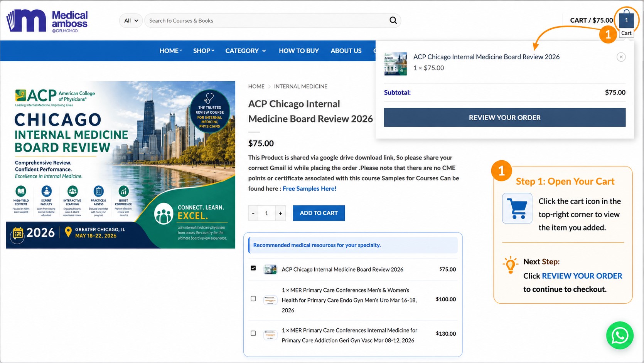The width and height of the screenshot is (644, 363).
Task: Click the "Recommended medical resources for your specialty." banner
Action: coord(353,245)
